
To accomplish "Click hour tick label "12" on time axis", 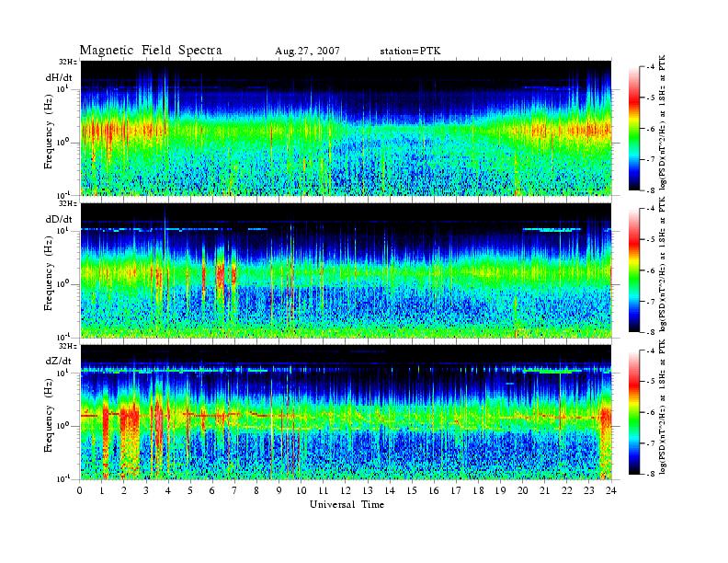I will click(346, 490).
